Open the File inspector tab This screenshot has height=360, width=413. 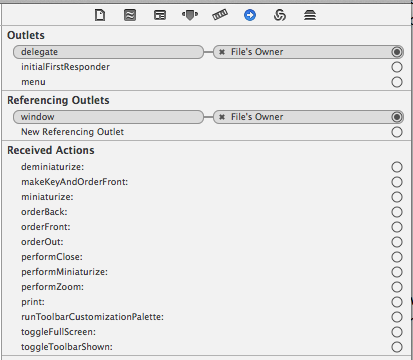[x=100, y=15]
